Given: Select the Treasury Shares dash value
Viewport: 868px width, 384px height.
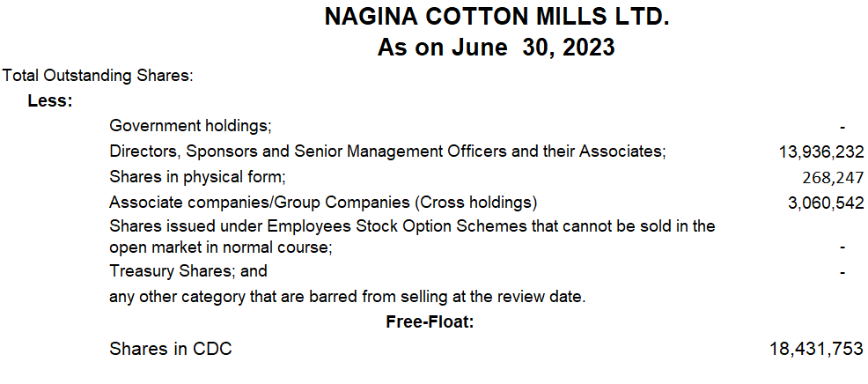Looking at the screenshot, I should coord(842,273).
